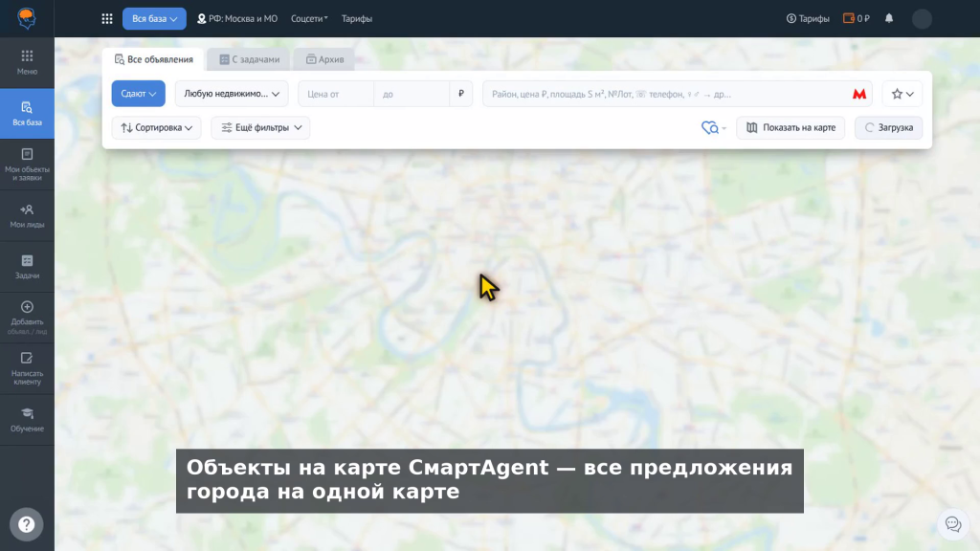Open the Меню sidebar item
Image resolution: width=980 pixels, height=551 pixels.
tap(27, 62)
